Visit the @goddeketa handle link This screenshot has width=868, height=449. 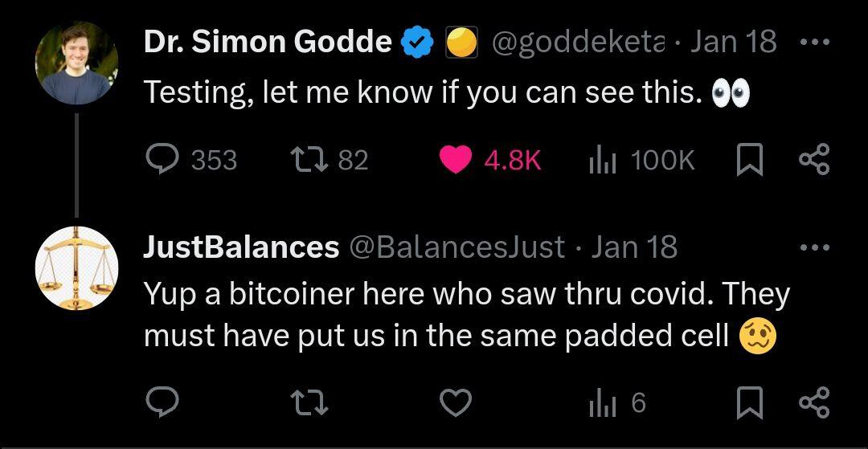(578, 42)
